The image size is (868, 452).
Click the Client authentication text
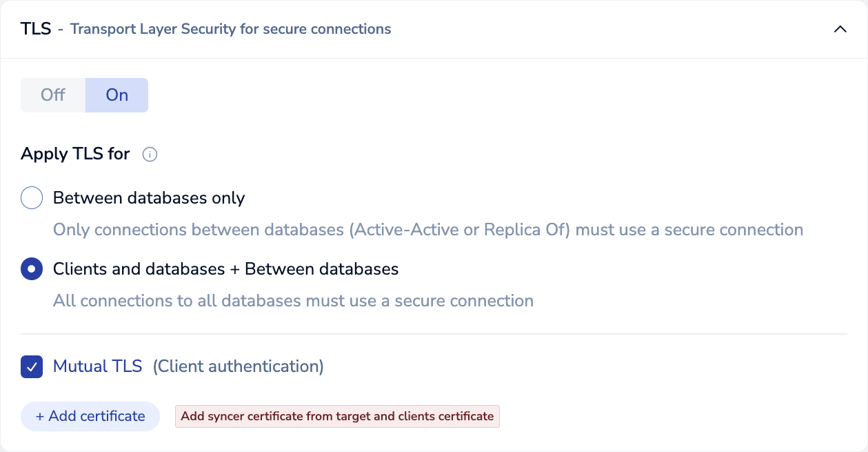238,366
